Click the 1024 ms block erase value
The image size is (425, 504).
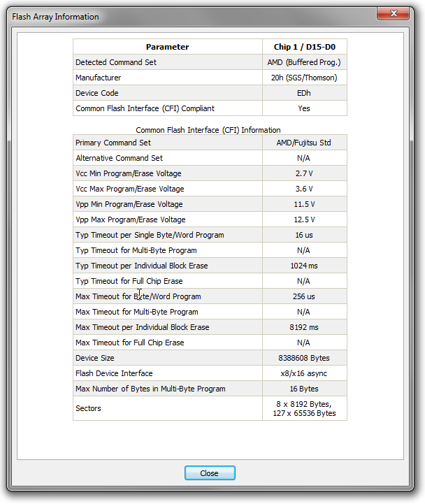(304, 266)
